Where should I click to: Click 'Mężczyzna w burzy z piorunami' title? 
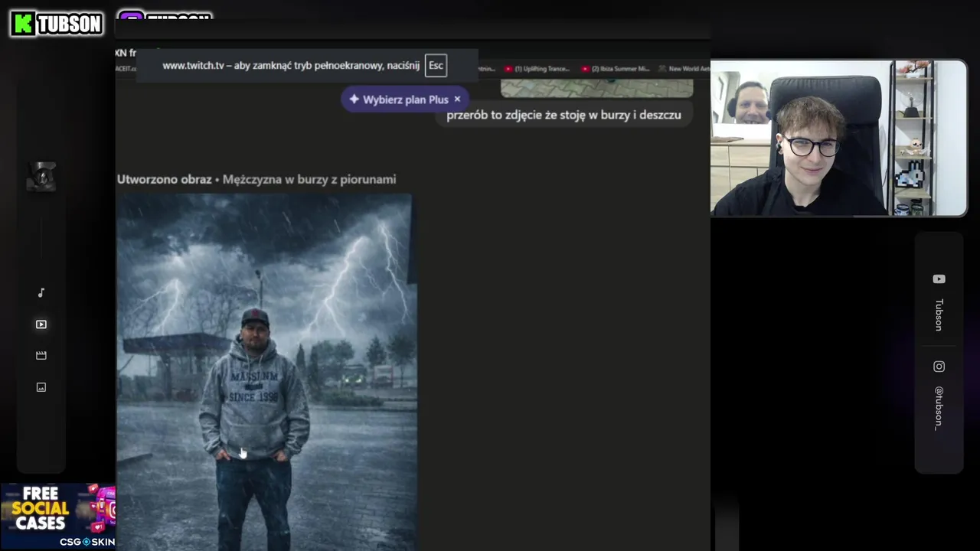[x=309, y=179]
